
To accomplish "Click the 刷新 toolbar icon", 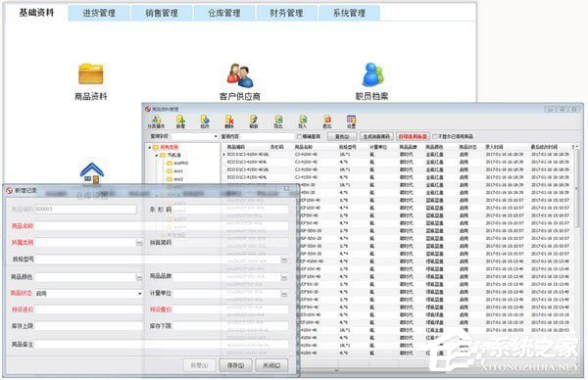I will (254, 121).
